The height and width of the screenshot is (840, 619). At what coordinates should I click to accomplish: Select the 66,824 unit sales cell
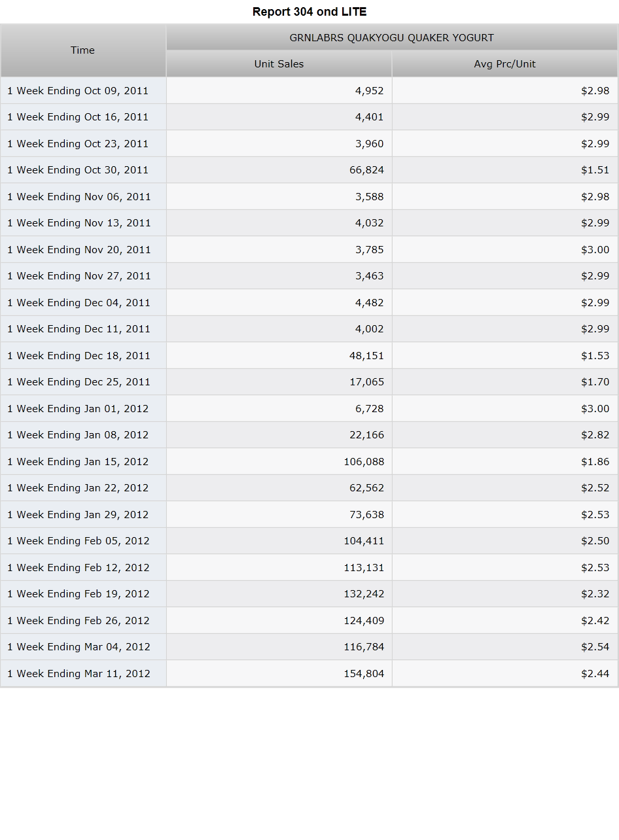(x=279, y=170)
